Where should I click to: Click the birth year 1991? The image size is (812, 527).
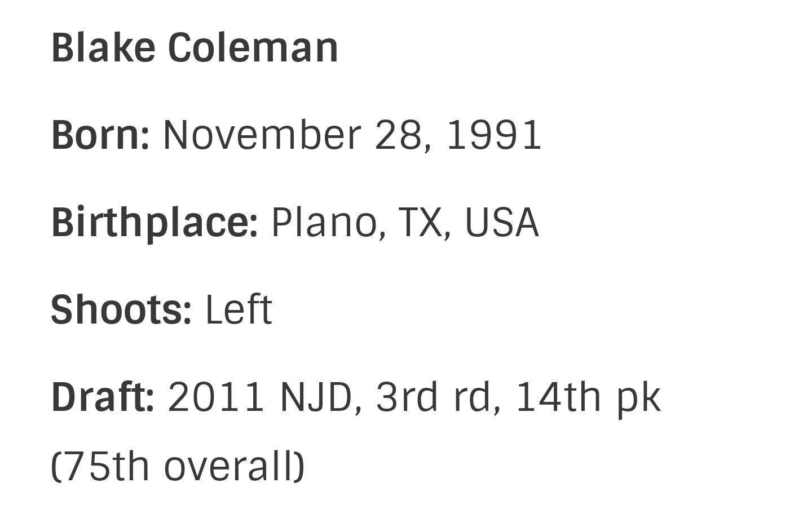(494, 135)
